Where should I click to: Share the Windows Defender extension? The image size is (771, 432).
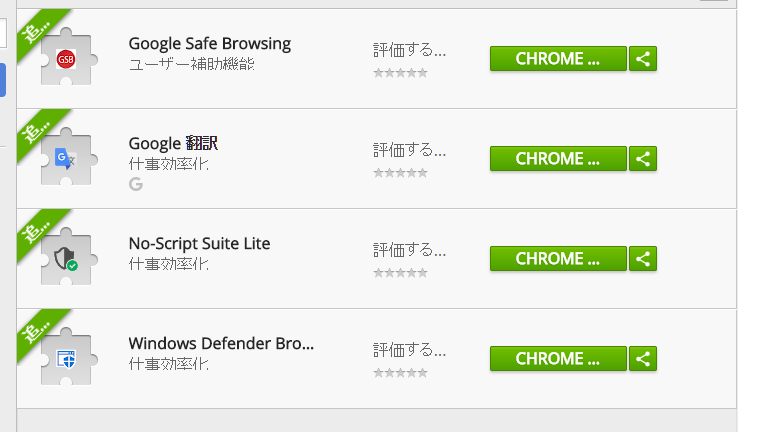click(x=643, y=359)
